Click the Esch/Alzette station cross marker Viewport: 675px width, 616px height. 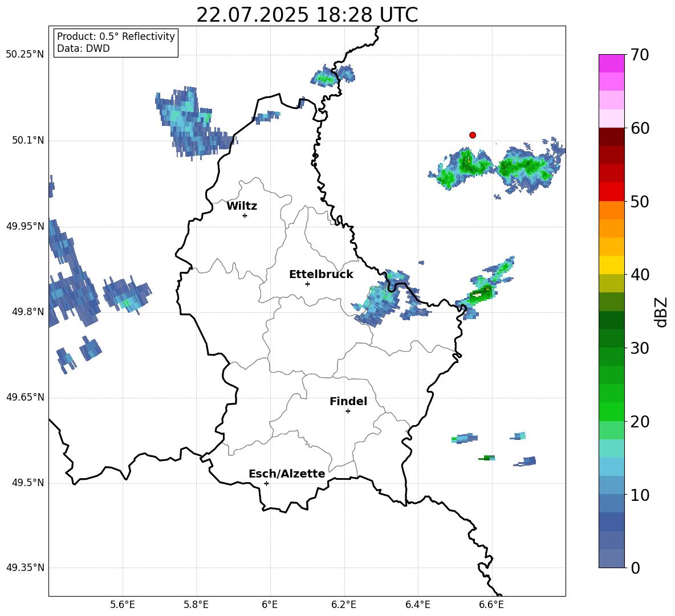pos(266,483)
